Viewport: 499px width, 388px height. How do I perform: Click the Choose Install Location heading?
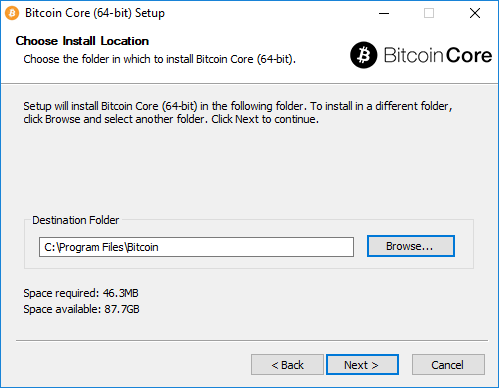82,41
